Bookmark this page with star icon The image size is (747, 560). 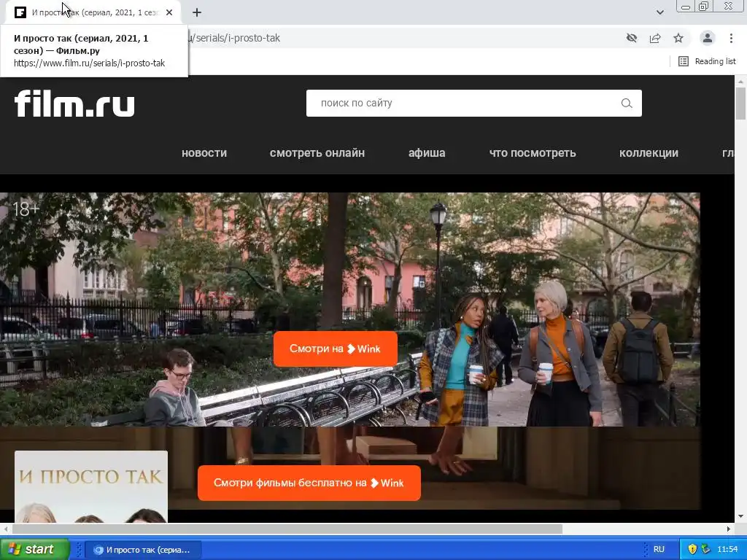[x=678, y=38]
